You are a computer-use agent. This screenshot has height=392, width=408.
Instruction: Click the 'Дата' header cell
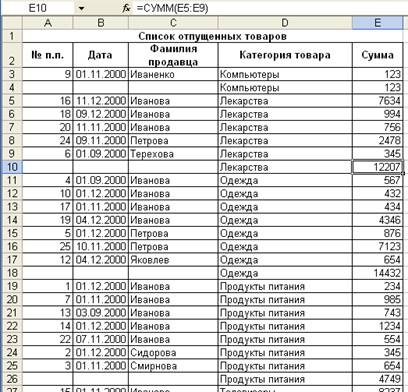[101, 55]
